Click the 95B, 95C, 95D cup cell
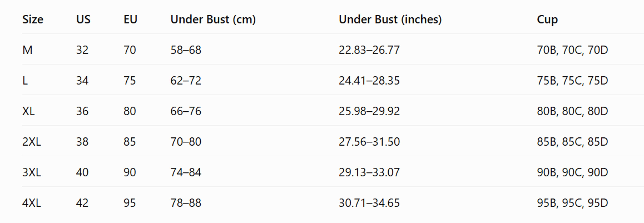 point(573,203)
